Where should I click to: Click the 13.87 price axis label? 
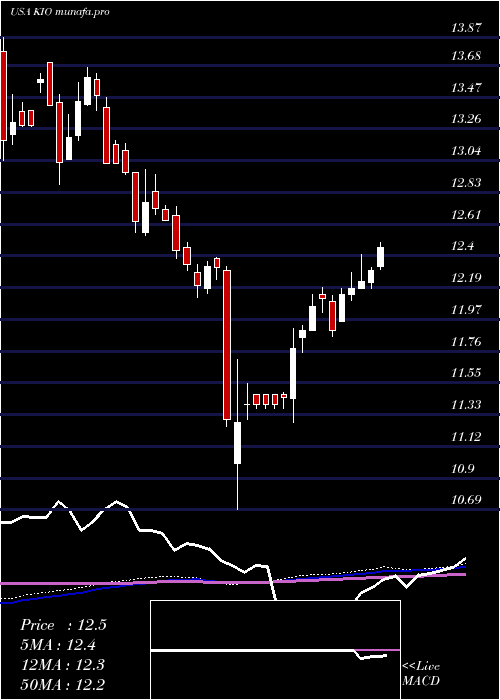pos(466,28)
